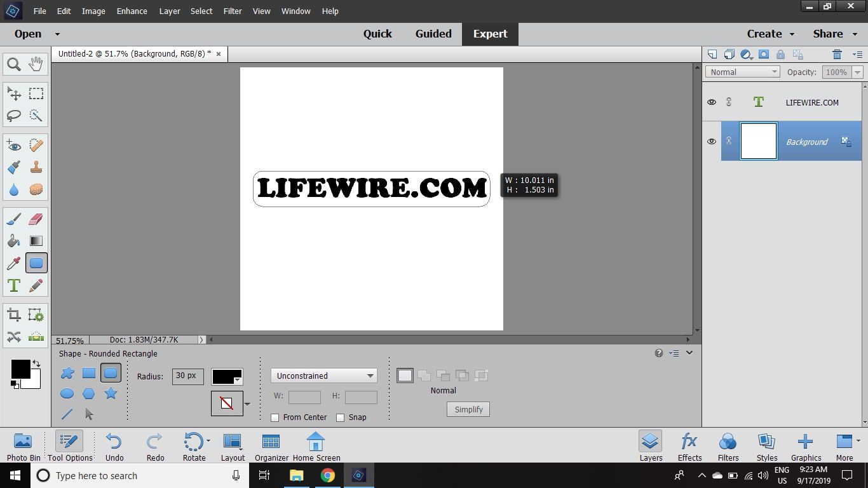Choose the Custom Shape option
The image size is (868, 488).
[x=67, y=373]
